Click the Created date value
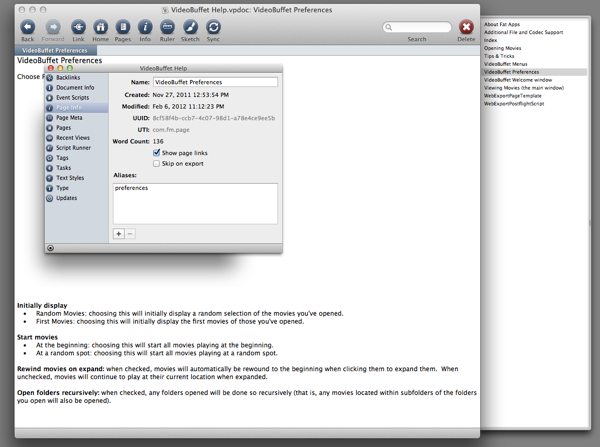The width and height of the screenshot is (600, 447). coord(191,95)
